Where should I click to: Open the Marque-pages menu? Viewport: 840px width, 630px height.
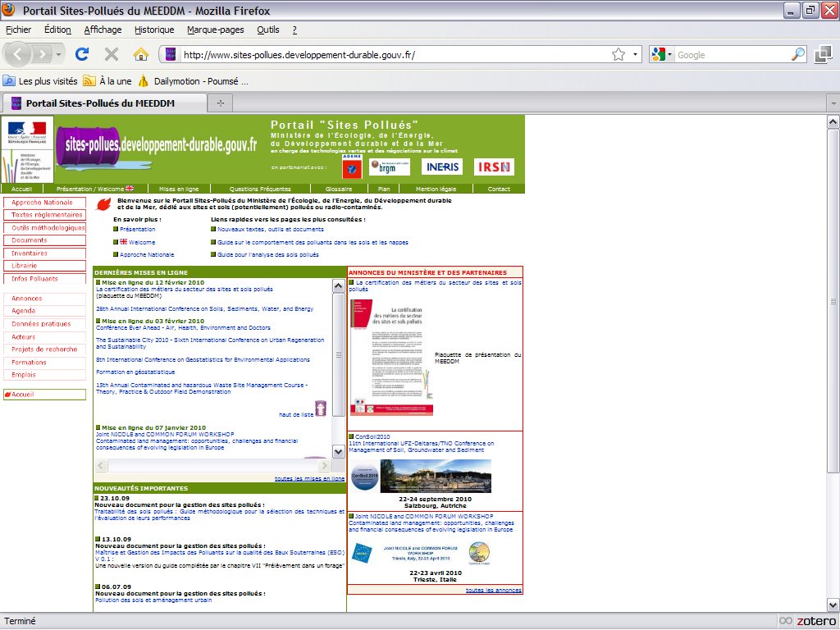click(x=215, y=30)
